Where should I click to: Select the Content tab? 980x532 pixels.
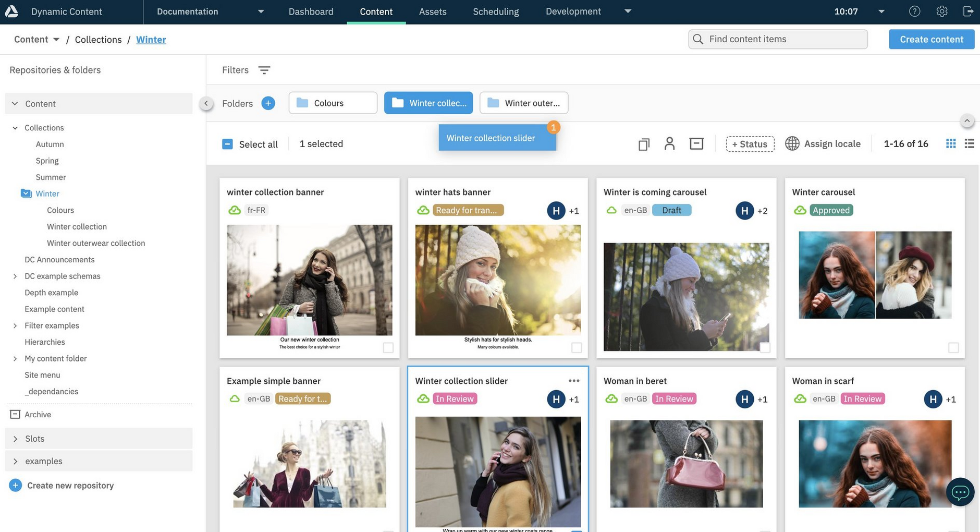376,11
